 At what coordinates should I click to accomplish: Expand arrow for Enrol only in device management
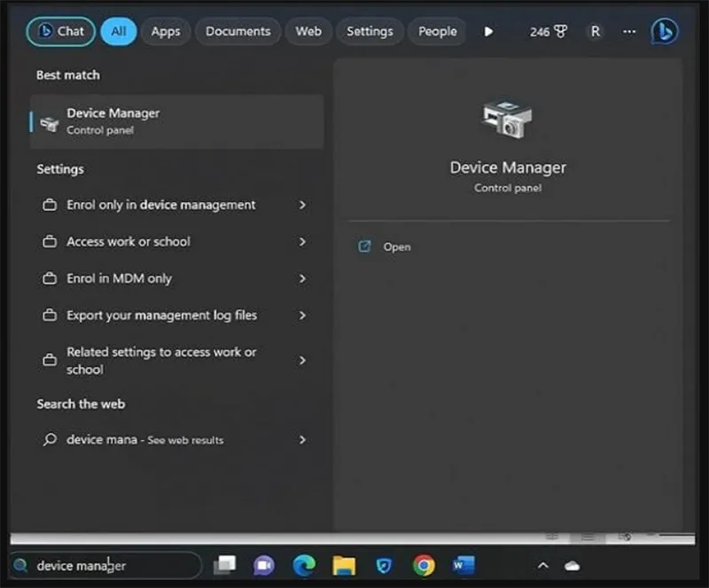(x=302, y=205)
